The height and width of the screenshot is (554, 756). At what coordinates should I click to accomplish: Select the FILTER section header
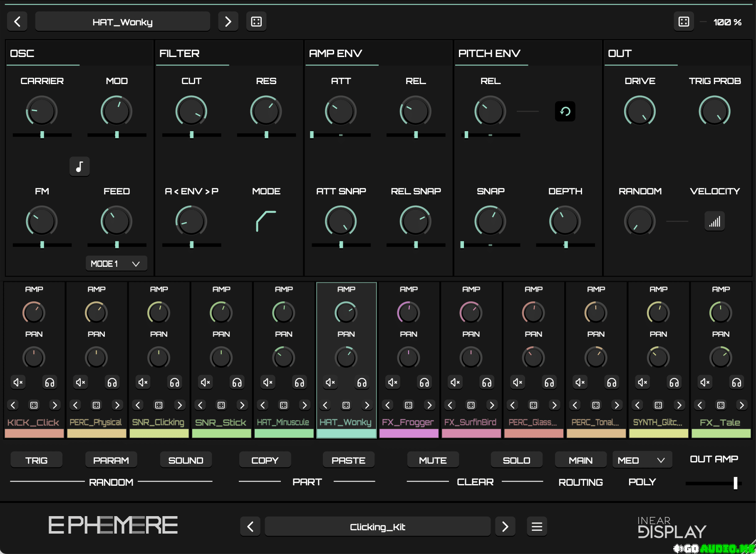[x=179, y=53]
